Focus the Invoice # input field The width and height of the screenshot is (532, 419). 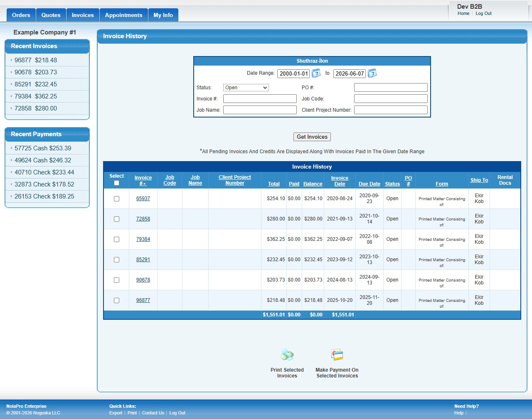pos(260,99)
